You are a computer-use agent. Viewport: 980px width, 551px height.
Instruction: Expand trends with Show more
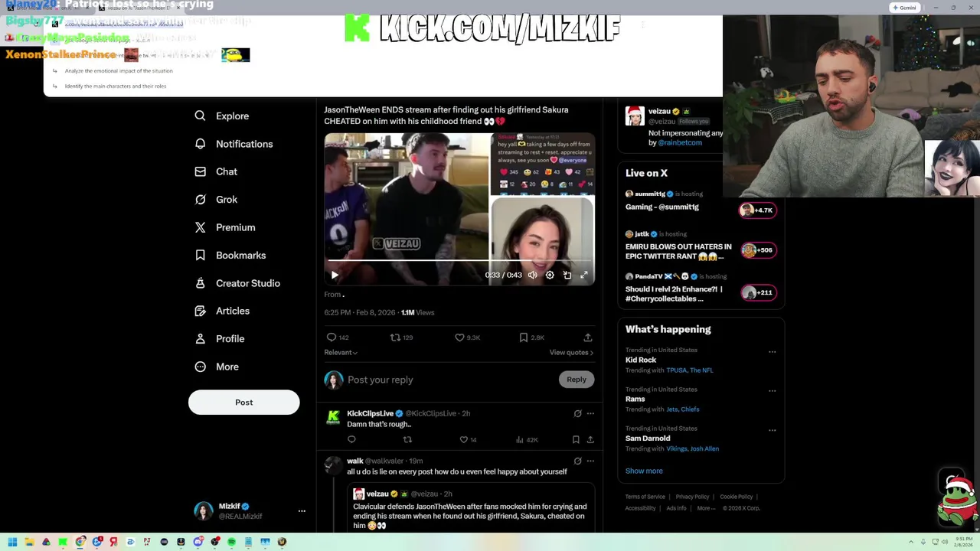click(x=644, y=471)
